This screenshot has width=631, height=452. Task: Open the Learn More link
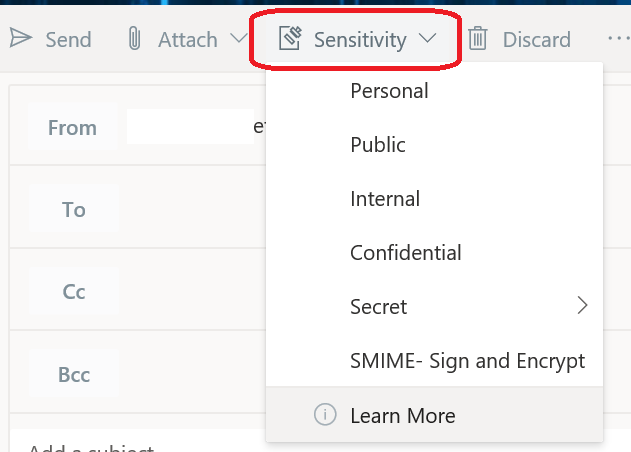tap(402, 415)
